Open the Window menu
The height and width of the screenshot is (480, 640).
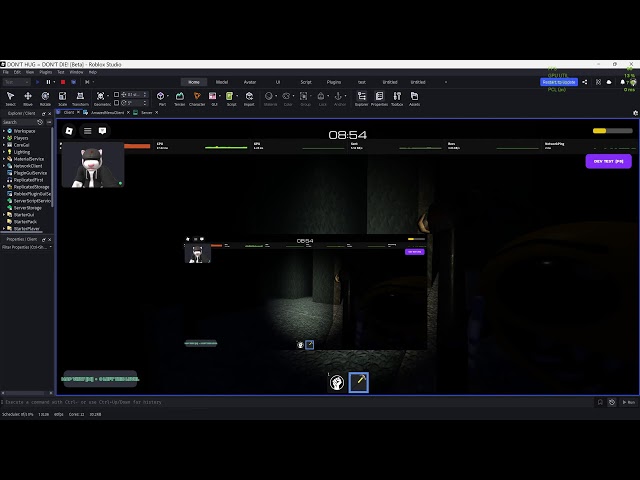tap(76, 72)
